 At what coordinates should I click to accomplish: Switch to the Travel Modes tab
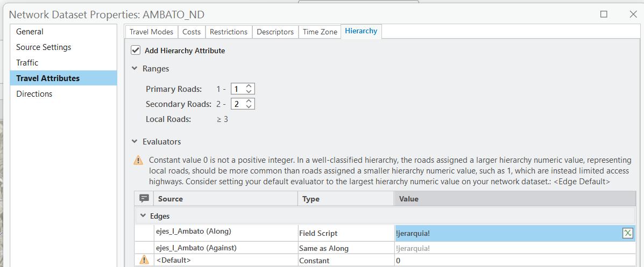point(151,32)
